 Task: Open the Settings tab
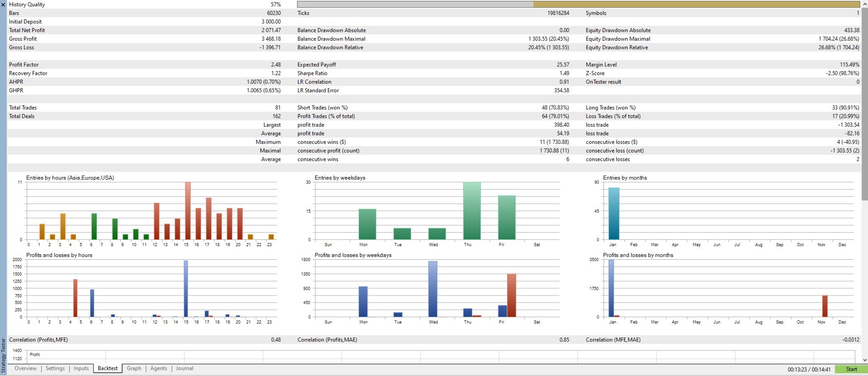[55, 369]
